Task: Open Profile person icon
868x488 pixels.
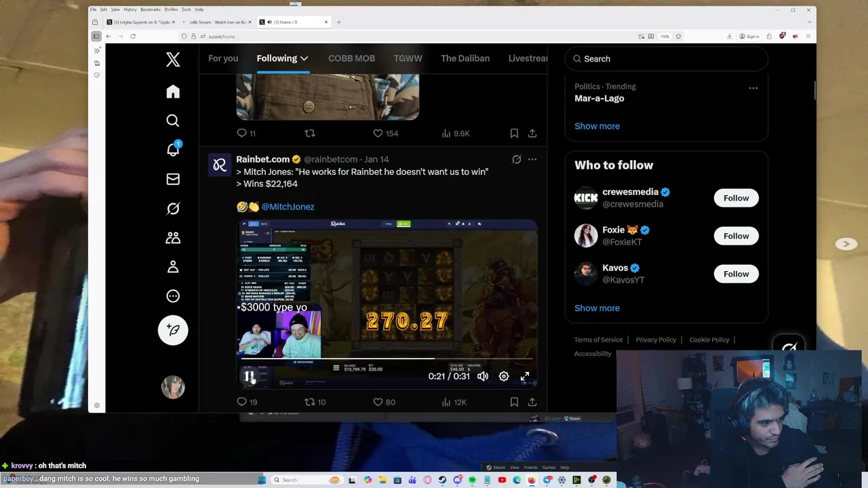Action: click(173, 267)
